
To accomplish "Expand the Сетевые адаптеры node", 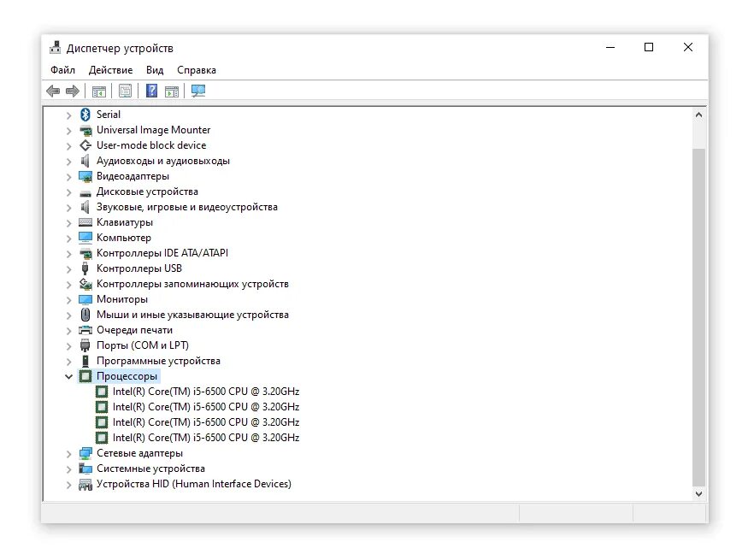I will pos(68,454).
